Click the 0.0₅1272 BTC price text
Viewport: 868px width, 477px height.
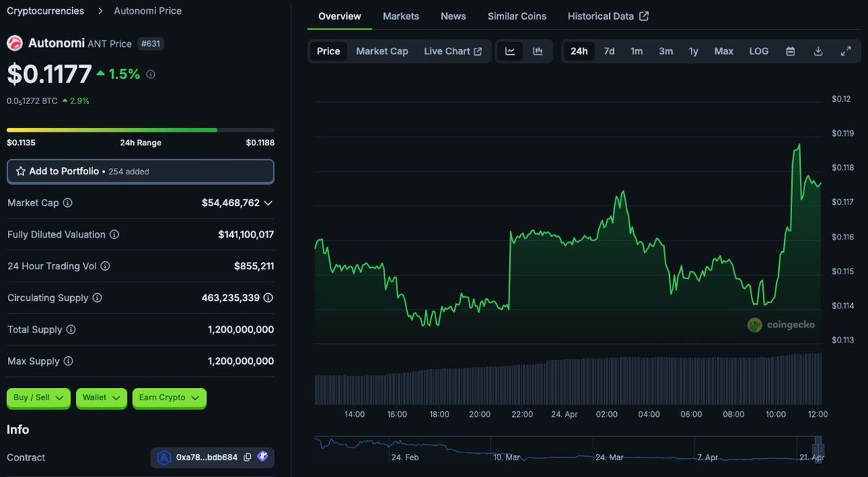click(x=32, y=101)
